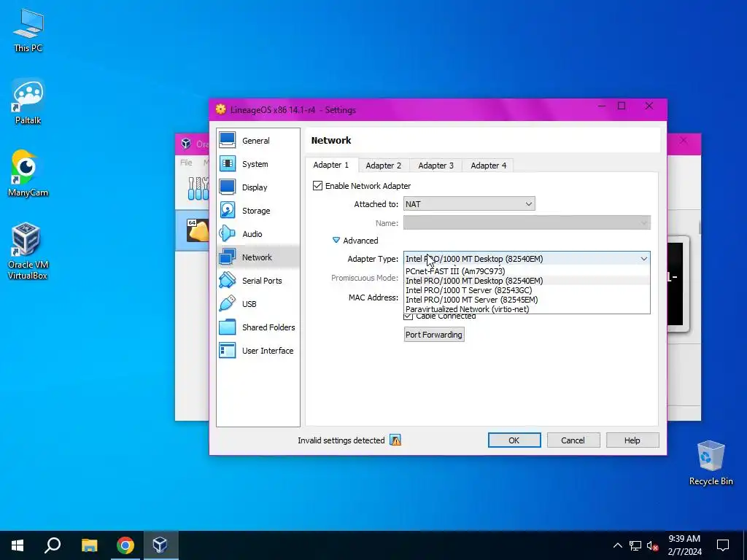The width and height of the screenshot is (747, 560).
Task: Click the invalid settings warning icon
Action: pyautogui.click(x=395, y=440)
